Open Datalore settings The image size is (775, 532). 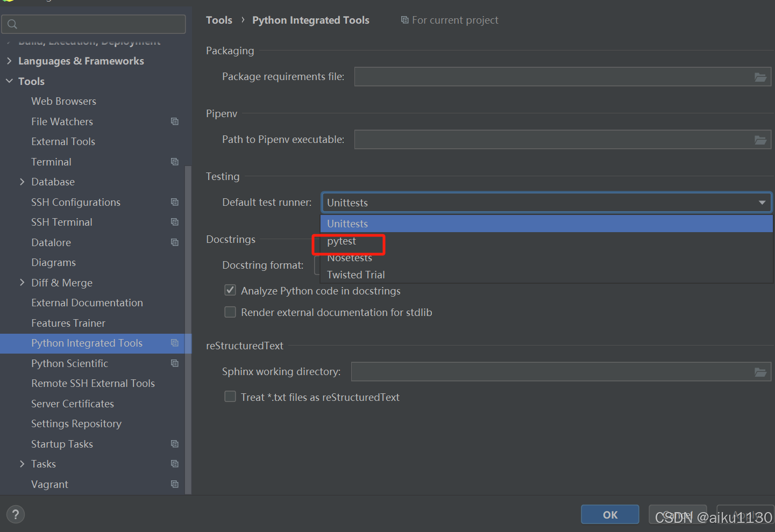[51, 242]
